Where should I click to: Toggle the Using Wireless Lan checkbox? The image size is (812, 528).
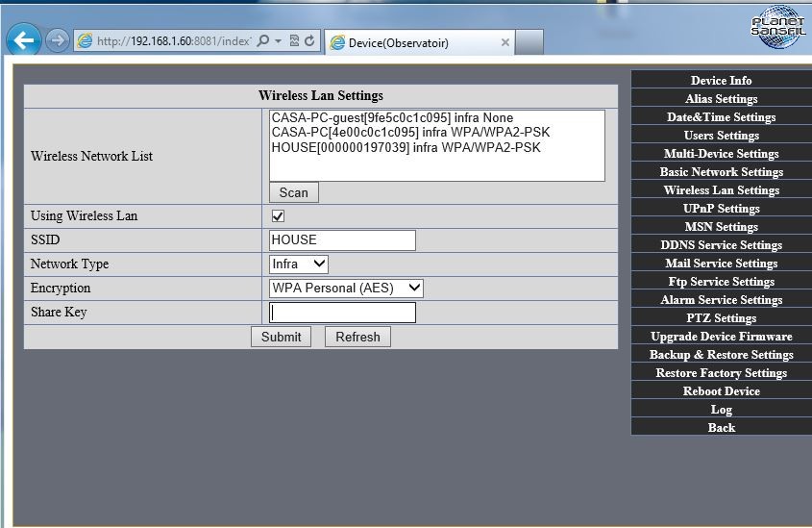click(x=278, y=215)
